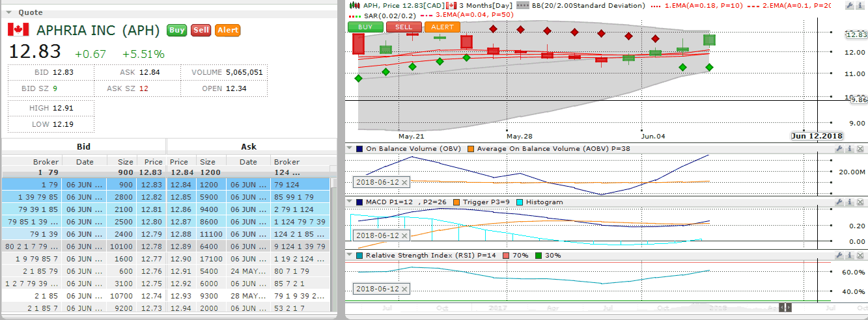The width and height of the screenshot is (868, 320).
Task: Click Canadian flag icon in chart legend
Action: click(450, 5)
